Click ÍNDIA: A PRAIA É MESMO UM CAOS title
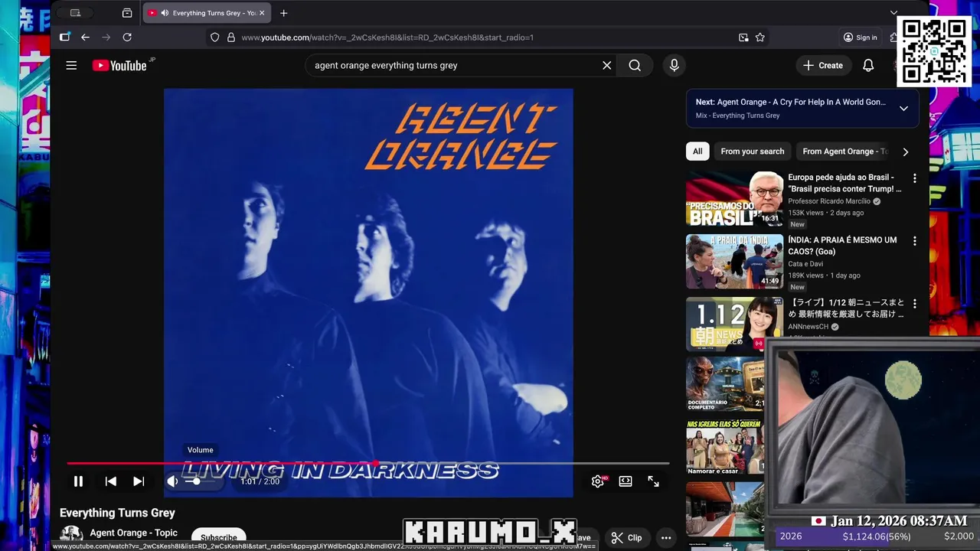The image size is (980, 551). coord(842,246)
